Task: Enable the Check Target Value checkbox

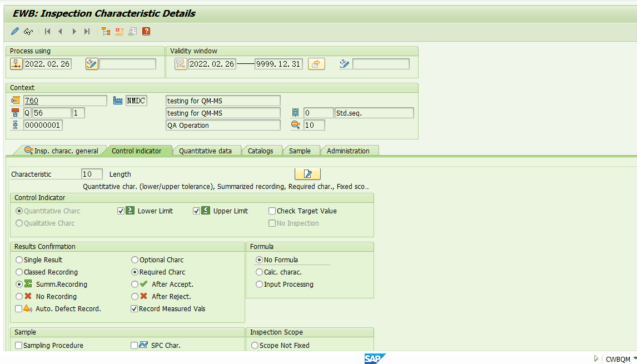Action: [272, 211]
